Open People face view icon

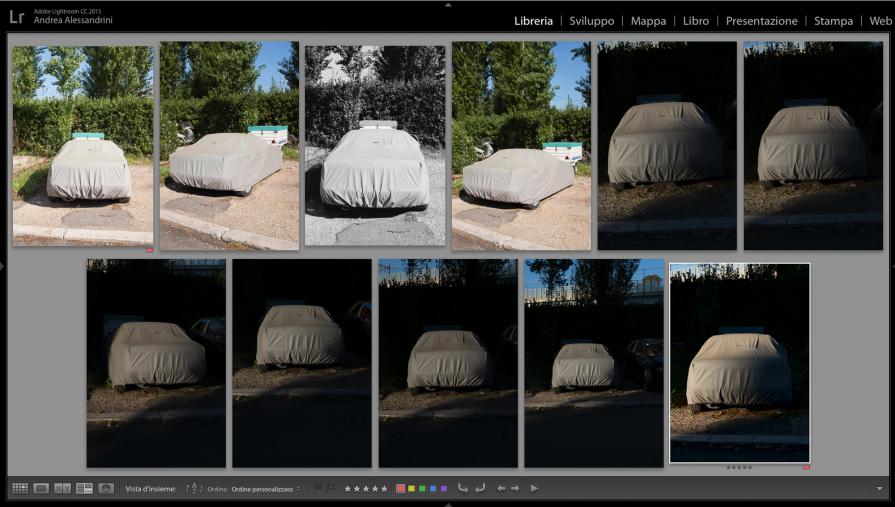coord(106,488)
